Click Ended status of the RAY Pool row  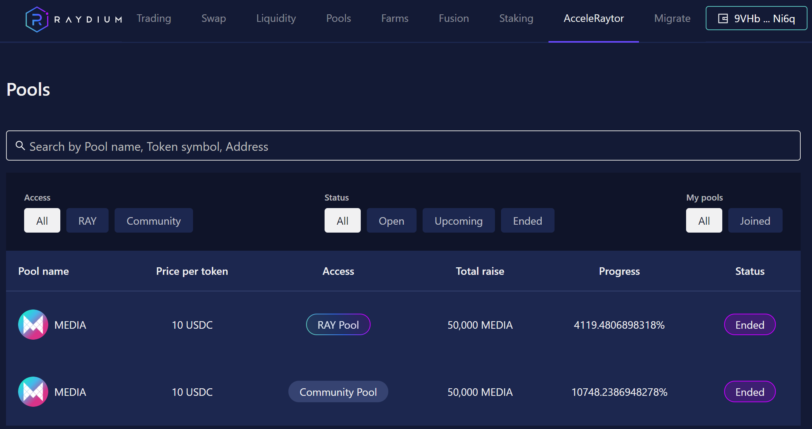pos(749,325)
